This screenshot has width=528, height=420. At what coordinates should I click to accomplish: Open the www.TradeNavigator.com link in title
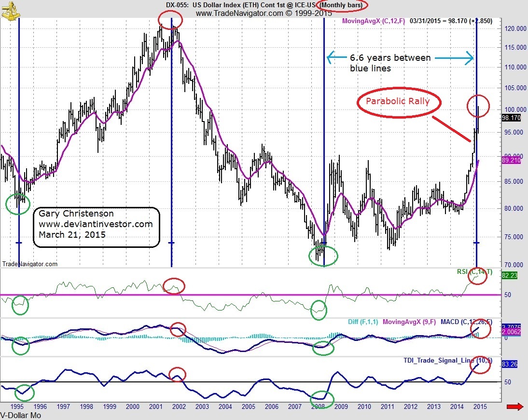(239, 14)
